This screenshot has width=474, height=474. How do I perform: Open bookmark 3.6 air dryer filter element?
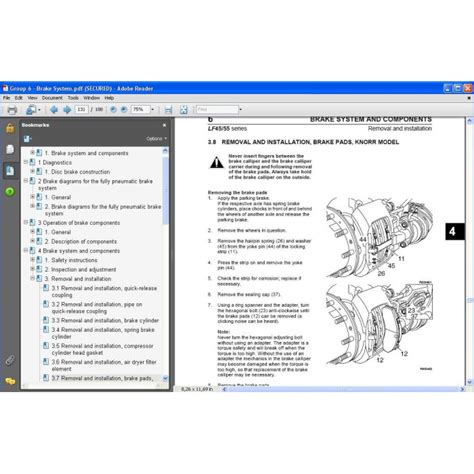[104, 365]
